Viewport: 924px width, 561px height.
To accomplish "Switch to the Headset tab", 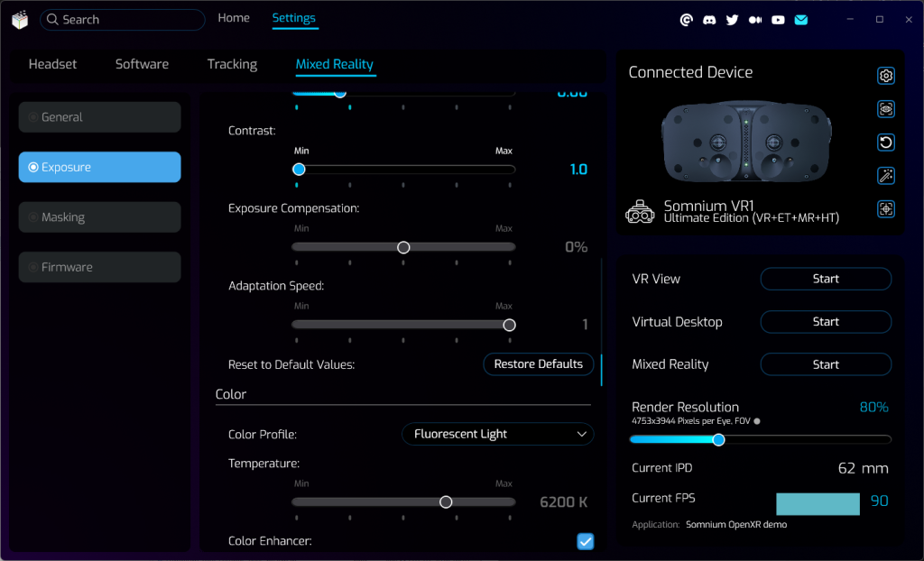I will pyautogui.click(x=52, y=64).
